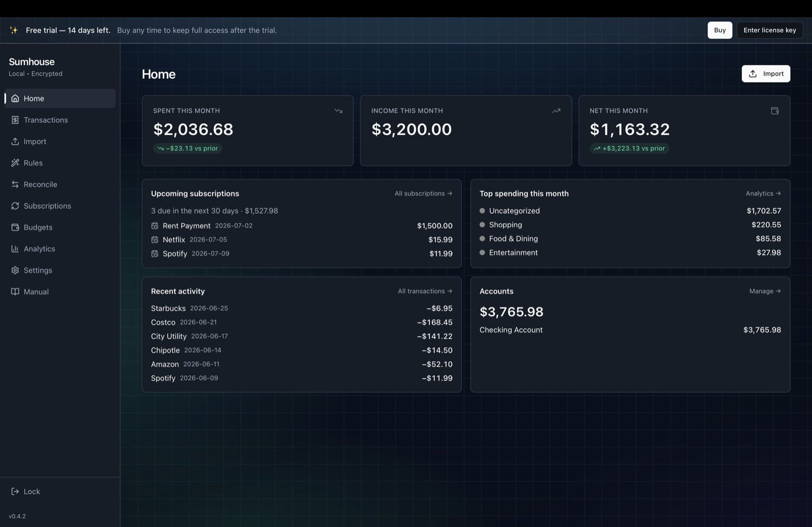The image size is (812, 527).
Task: Click the Manual book icon
Action: [15, 292]
